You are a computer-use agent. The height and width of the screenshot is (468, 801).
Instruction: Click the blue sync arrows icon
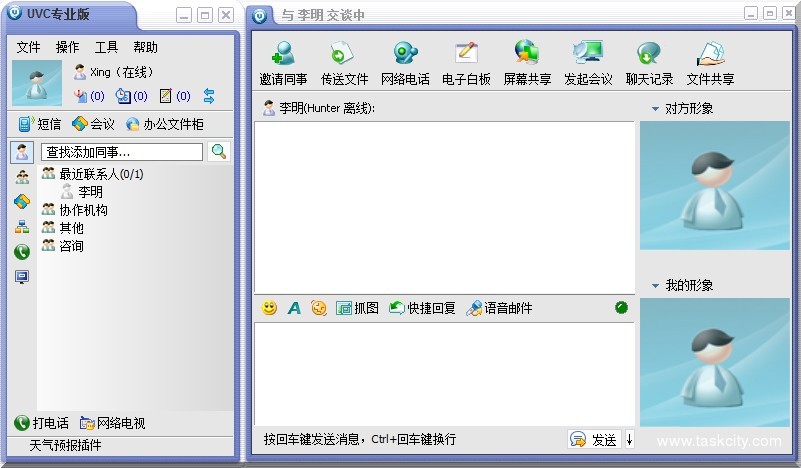click(209, 96)
